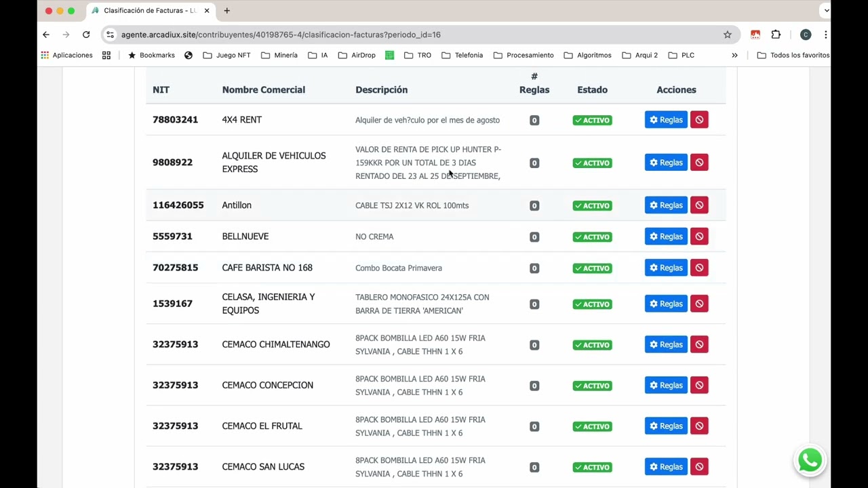
Task: Open Reglas for BELLNUEVE
Action: (666, 237)
